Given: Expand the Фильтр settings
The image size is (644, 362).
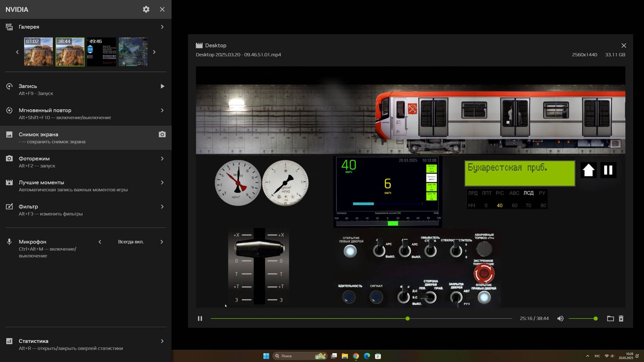Looking at the screenshot, I should (x=162, y=206).
